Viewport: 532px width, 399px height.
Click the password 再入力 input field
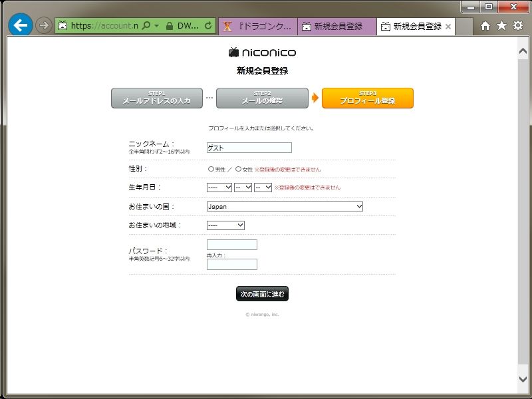[231, 264]
